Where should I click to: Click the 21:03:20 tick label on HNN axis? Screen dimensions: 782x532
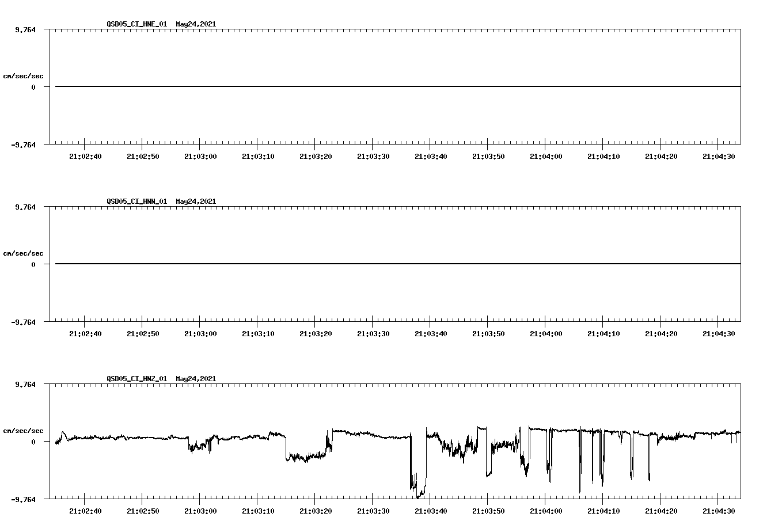click(x=316, y=333)
